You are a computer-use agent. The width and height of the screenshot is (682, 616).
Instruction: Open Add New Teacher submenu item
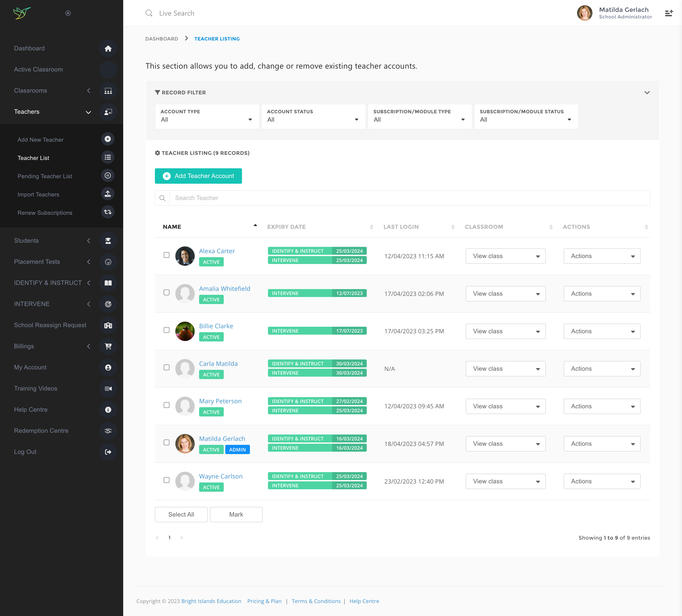41,140
